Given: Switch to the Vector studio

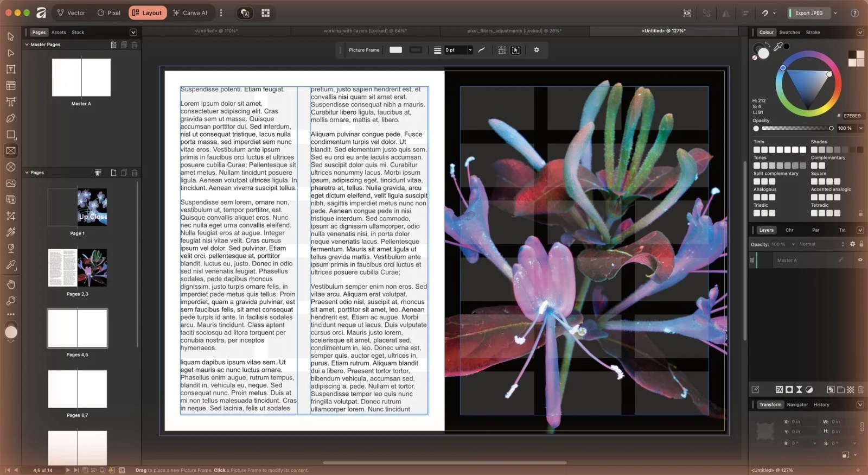Looking at the screenshot, I should point(71,13).
